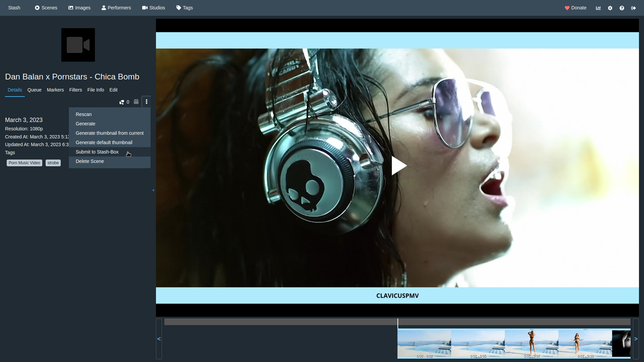Click the Donate link
This screenshot has width=644, height=362.
coord(576,8)
